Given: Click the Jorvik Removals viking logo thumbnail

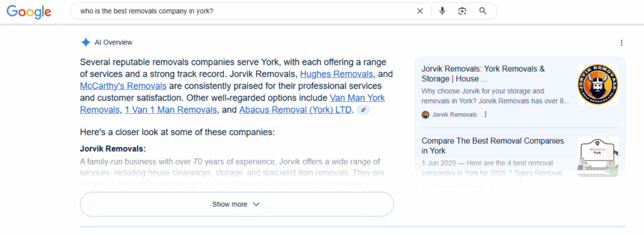Looking at the screenshot, I should (597, 84).
